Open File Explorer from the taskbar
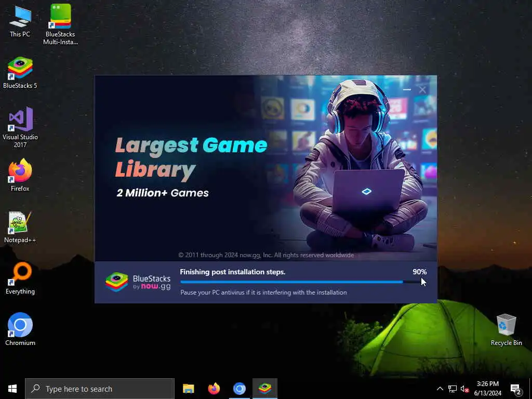This screenshot has width=532, height=399. 188,389
